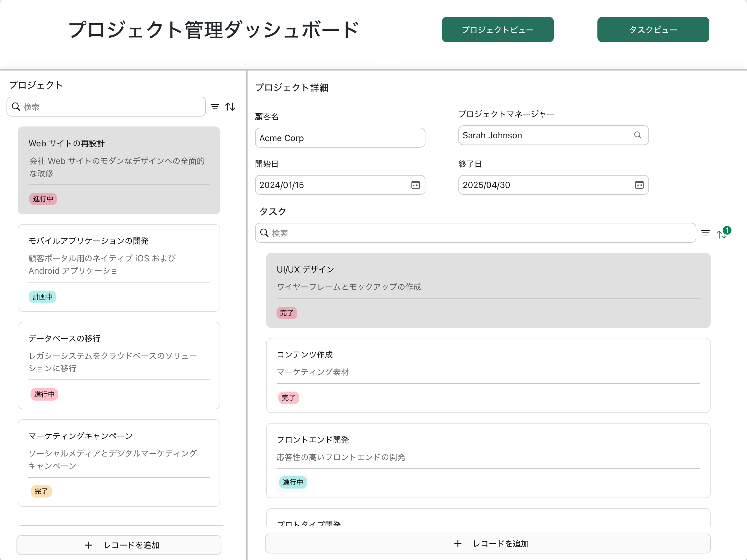This screenshot has width=747, height=560.
Task: Search for a project manager via magnifier icon
Action: pos(638,135)
